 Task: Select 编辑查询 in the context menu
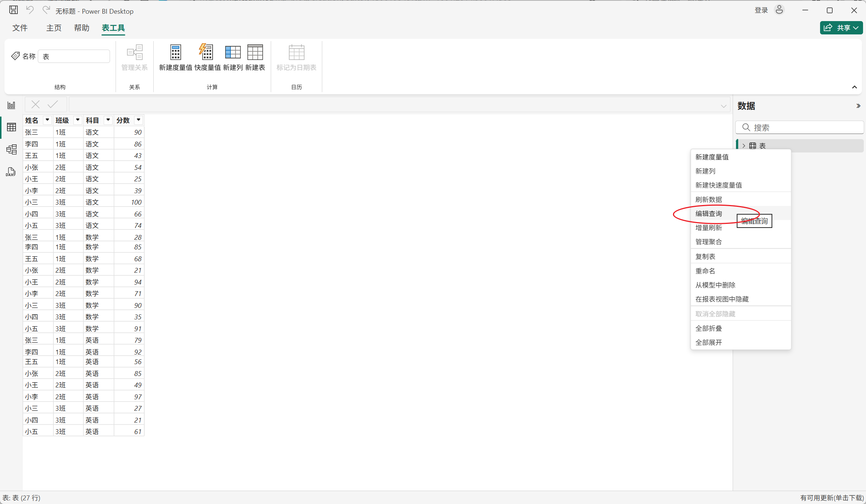[709, 214]
